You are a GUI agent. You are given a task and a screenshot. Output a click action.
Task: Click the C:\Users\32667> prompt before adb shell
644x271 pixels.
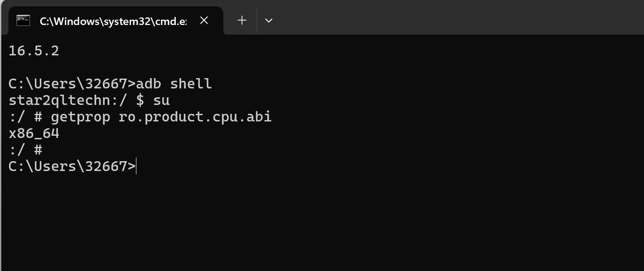[72, 84]
